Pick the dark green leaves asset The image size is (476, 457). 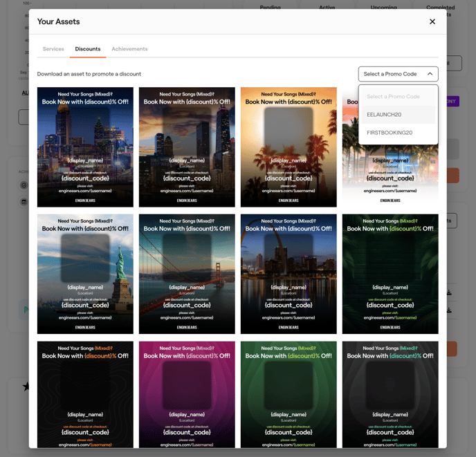click(x=390, y=274)
